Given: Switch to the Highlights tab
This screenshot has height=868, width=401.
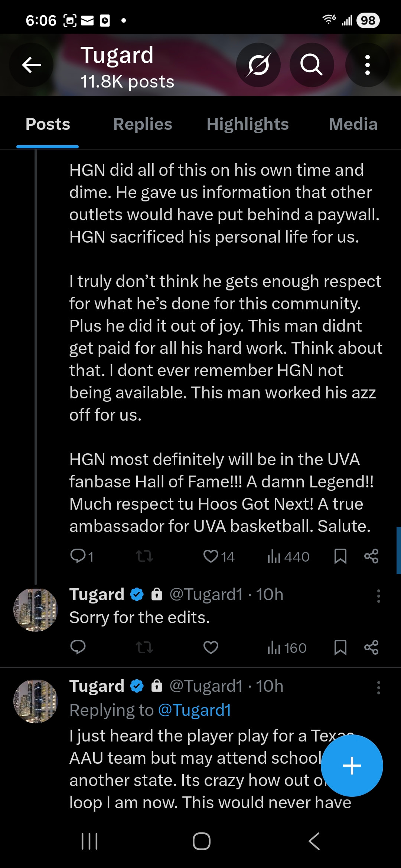Looking at the screenshot, I should tap(248, 124).
